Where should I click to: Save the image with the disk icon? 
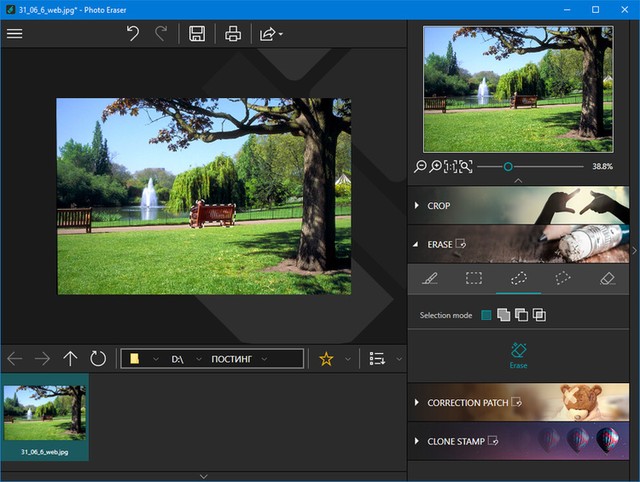[x=197, y=34]
